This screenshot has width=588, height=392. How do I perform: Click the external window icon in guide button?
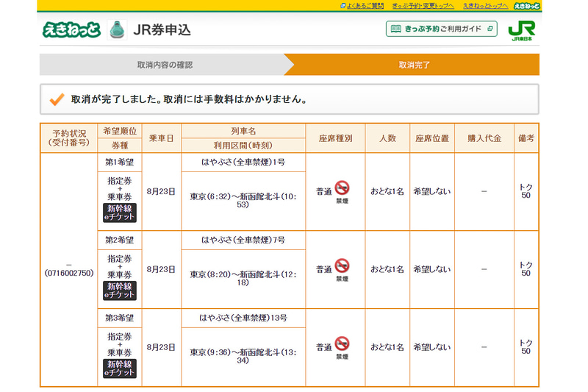tap(490, 29)
